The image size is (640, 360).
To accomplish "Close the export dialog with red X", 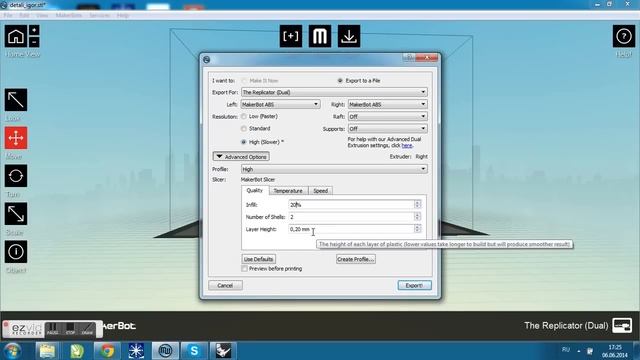I will tap(427, 58).
